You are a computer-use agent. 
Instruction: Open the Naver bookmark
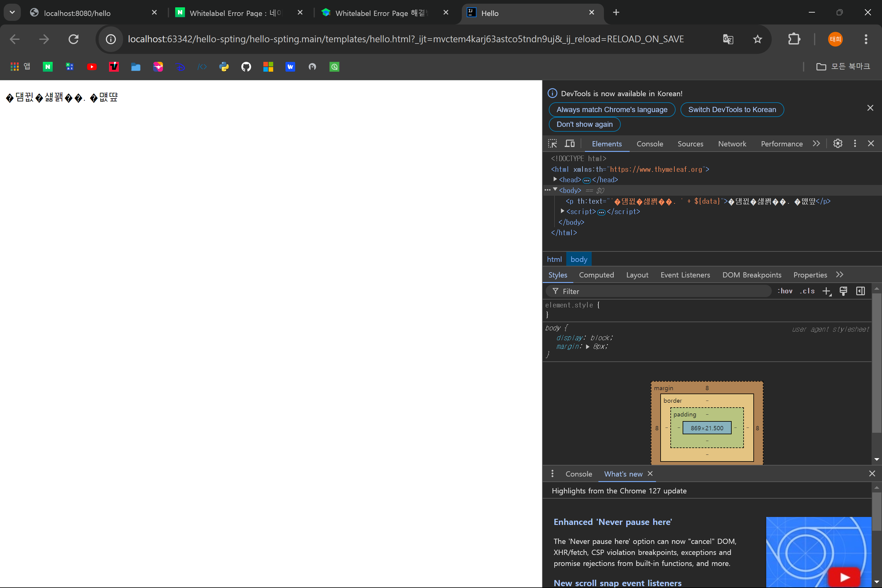click(x=48, y=67)
